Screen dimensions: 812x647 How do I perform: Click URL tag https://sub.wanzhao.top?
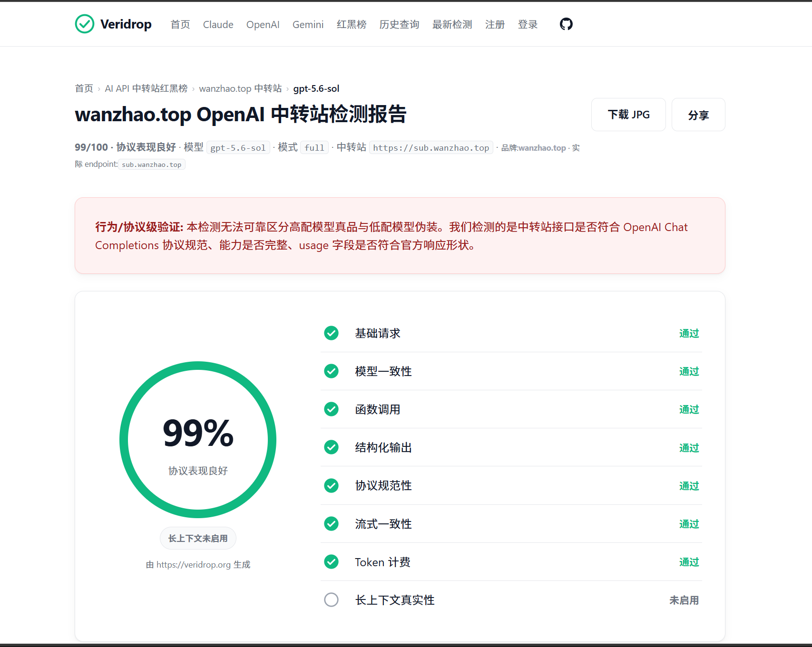[x=431, y=148]
